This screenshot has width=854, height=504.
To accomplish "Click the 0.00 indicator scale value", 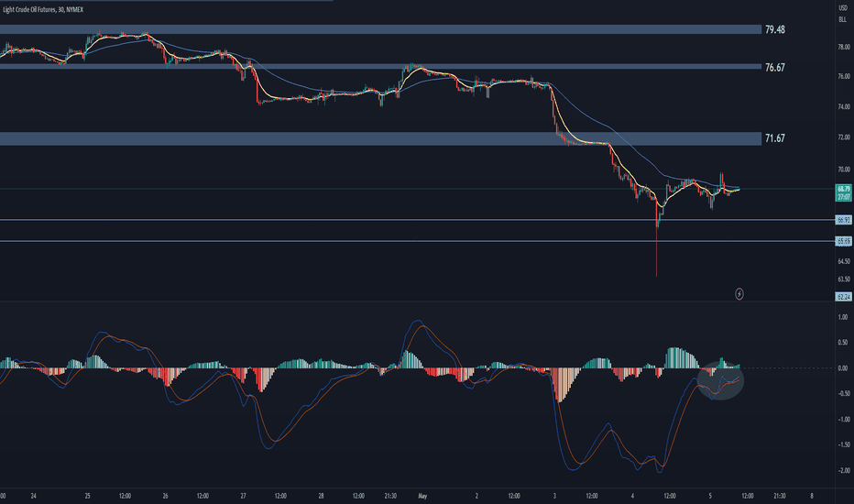I will click(843, 368).
